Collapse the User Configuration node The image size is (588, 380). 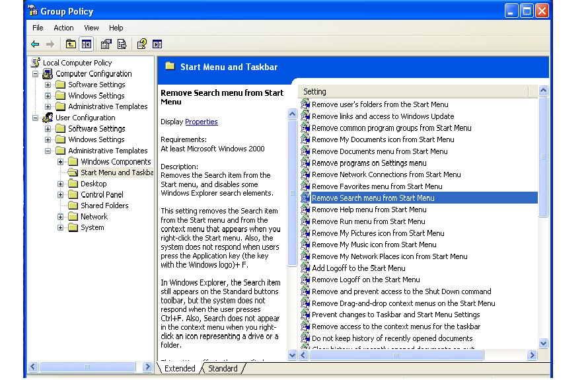point(35,118)
